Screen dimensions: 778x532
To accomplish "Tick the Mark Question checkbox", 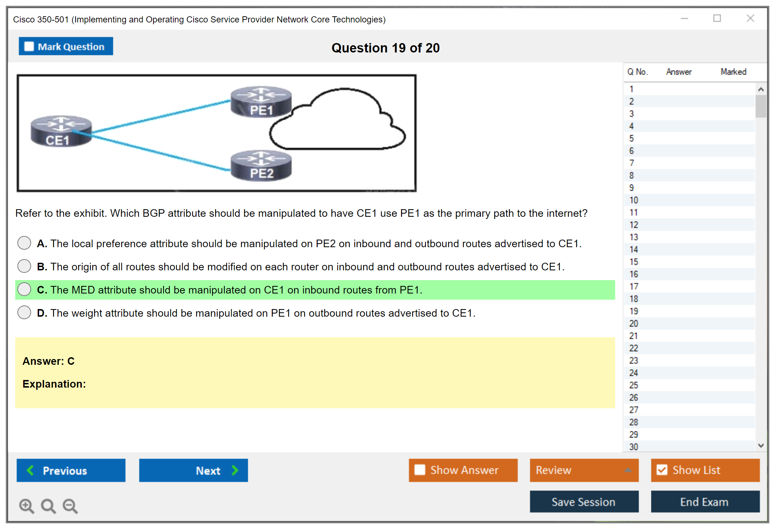I will [29, 46].
